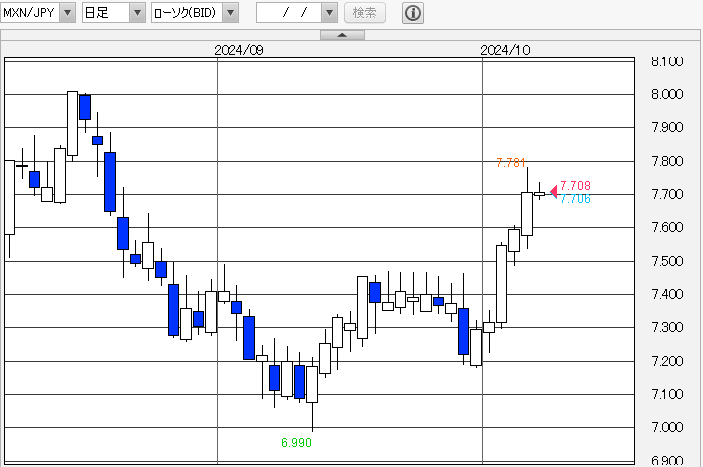Click the 2024/10 date axis label

[505, 50]
